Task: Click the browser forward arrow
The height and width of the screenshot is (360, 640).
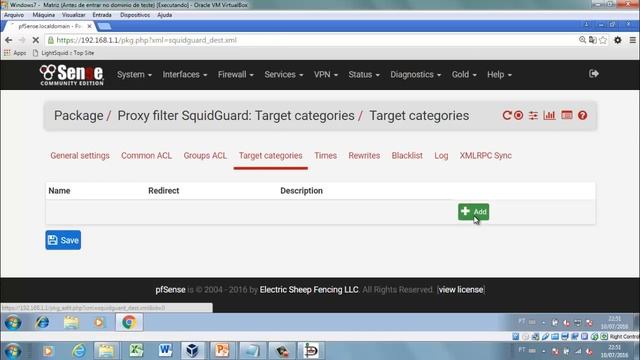Action: point(22,40)
